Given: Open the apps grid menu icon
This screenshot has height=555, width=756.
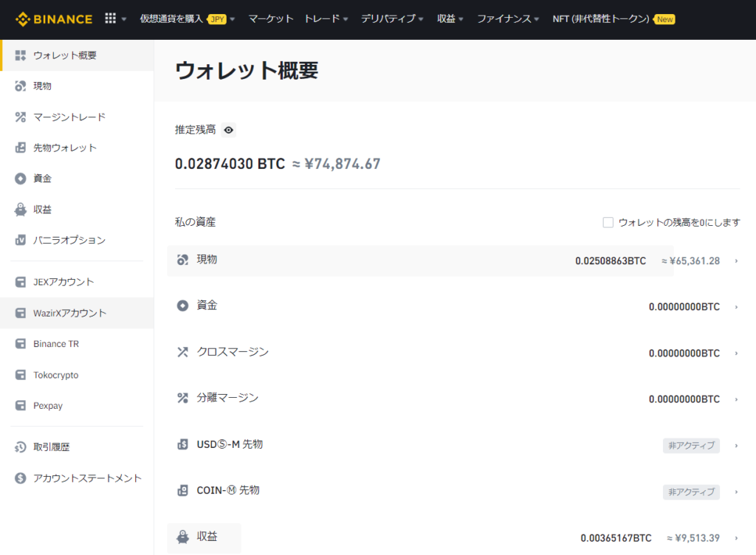Looking at the screenshot, I should [x=111, y=18].
